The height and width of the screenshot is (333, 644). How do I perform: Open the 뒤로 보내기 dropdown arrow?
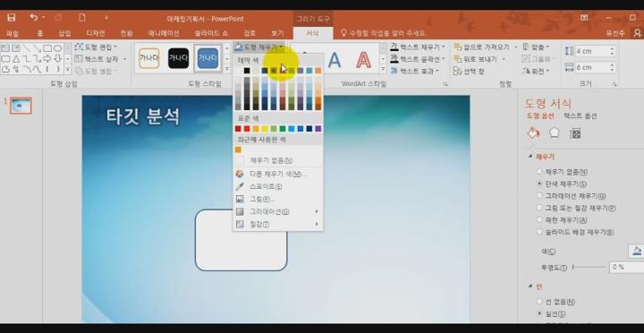[x=503, y=59]
